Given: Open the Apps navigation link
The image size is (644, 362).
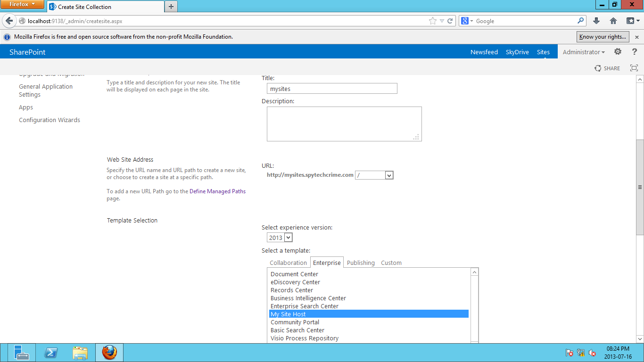Looking at the screenshot, I should coord(26,107).
